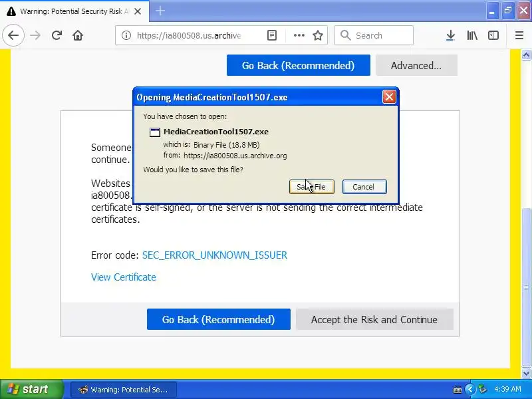Open the Library icon

(x=472, y=35)
